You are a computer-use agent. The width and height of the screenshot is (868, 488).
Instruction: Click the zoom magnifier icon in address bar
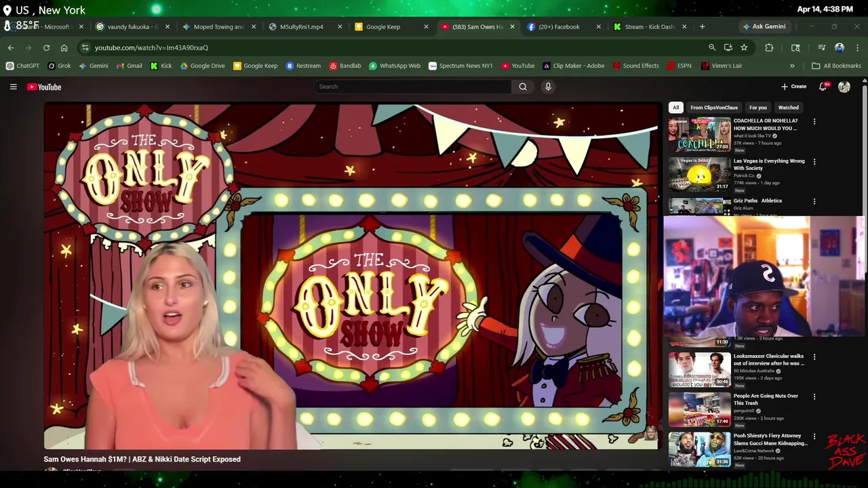tap(712, 47)
